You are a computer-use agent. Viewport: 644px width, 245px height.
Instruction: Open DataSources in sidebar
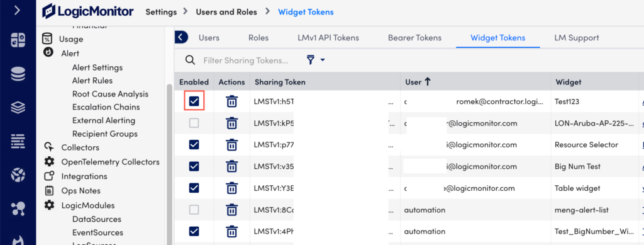(96, 219)
